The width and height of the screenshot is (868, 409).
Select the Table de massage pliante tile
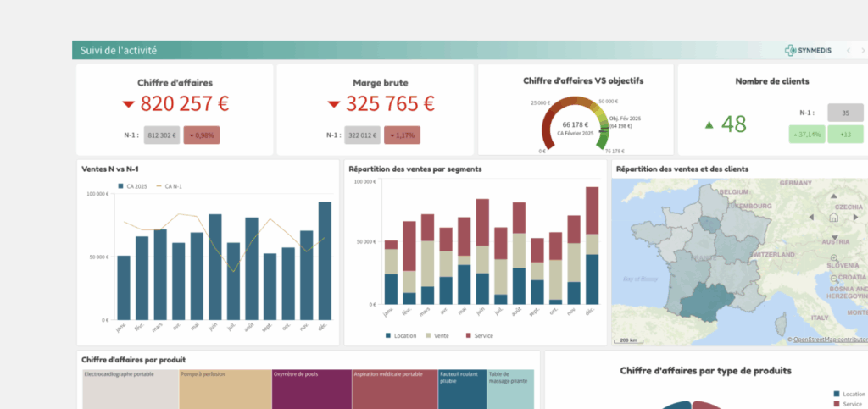(510, 390)
